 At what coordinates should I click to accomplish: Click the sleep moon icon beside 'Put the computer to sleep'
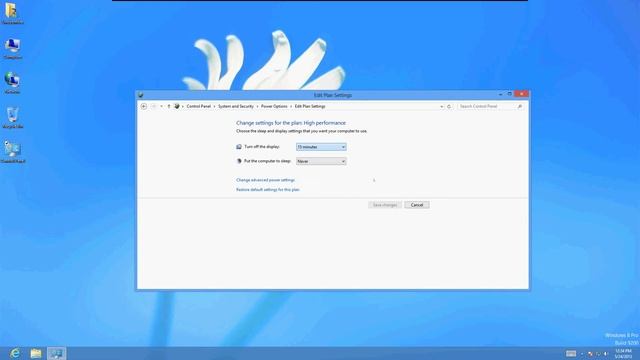pyautogui.click(x=239, y=161)
